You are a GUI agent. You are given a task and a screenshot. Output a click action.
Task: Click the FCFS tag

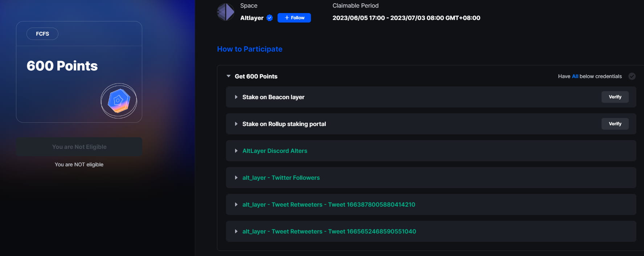[42, 34]
